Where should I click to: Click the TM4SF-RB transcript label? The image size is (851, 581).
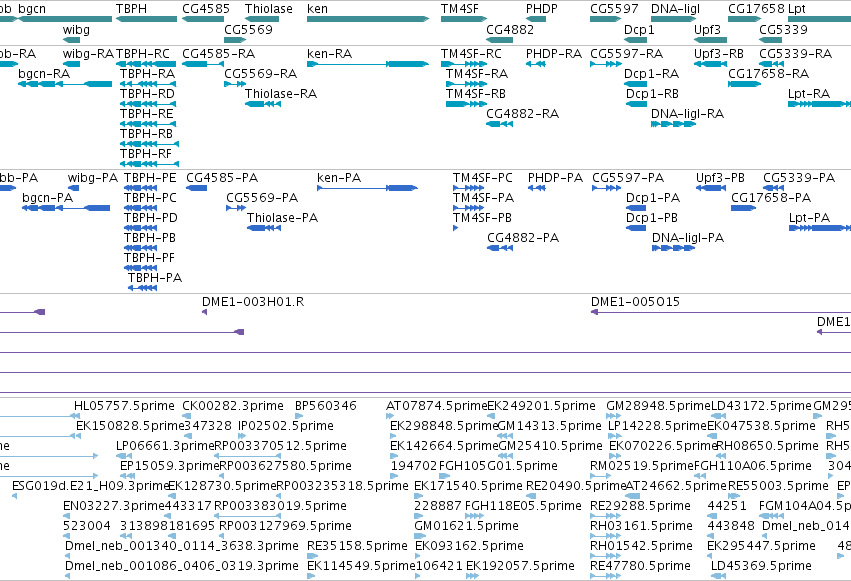pyautogui.click(x=476, y=94)
